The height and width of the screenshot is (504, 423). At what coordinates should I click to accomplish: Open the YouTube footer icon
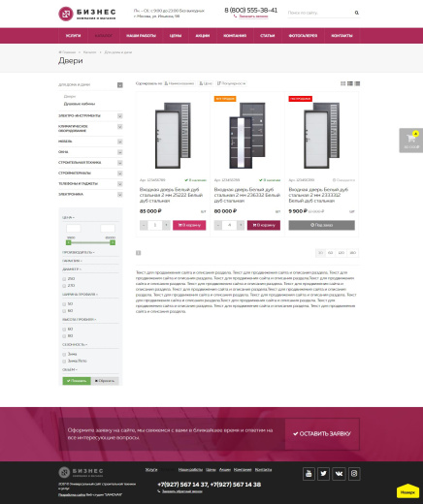(309, 474)
